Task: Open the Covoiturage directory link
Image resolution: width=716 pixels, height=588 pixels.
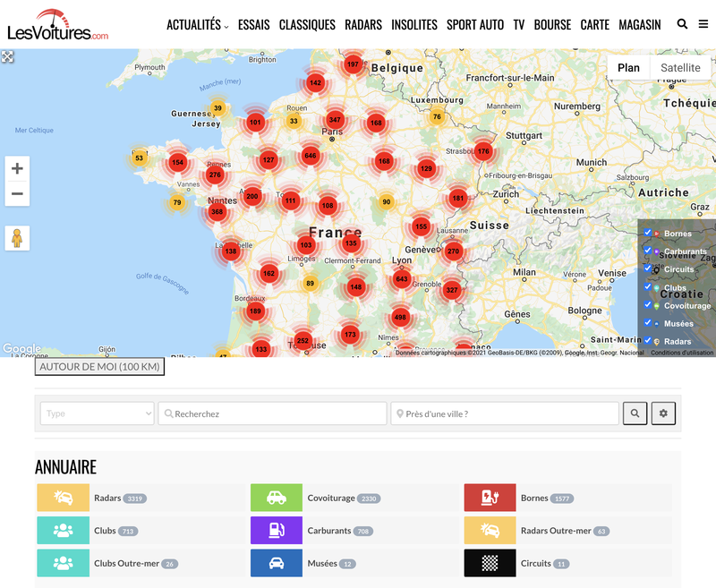Action: (x=331, y=498)
